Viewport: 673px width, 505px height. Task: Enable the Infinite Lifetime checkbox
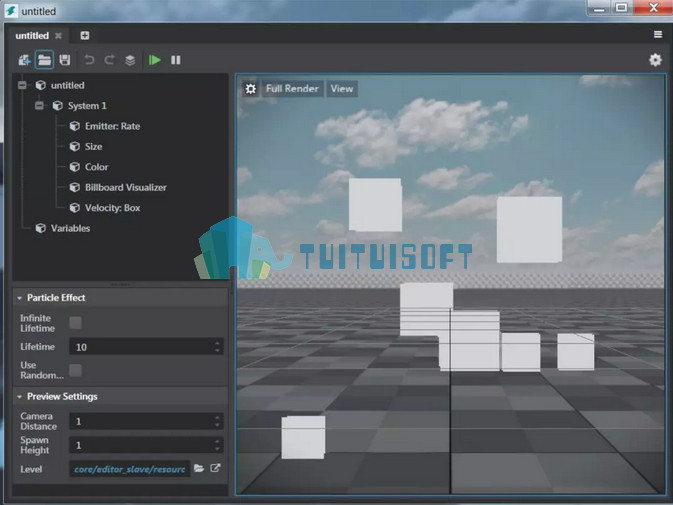[75, 323]
